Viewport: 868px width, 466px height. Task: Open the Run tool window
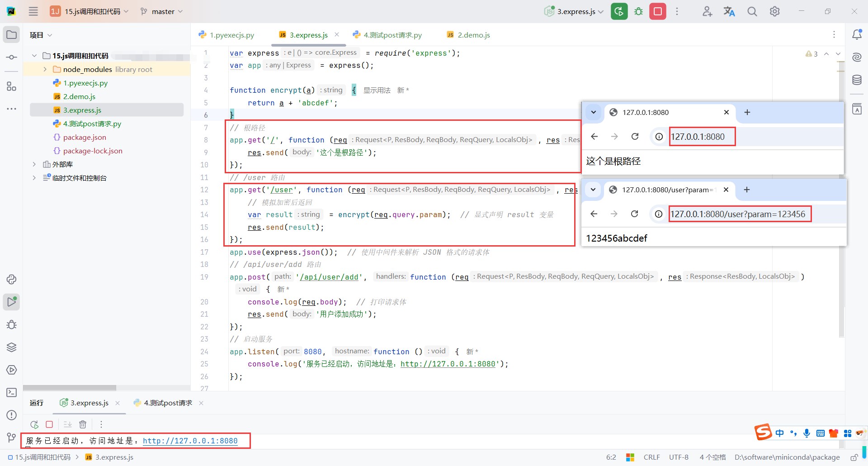[x=12, y=302]
